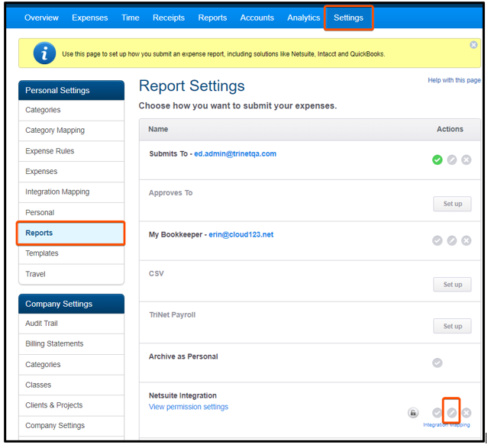This screenshot has height=448, width=488.
Task: Click Set up for TriNet Payroll
Action: tap(452, 326)
